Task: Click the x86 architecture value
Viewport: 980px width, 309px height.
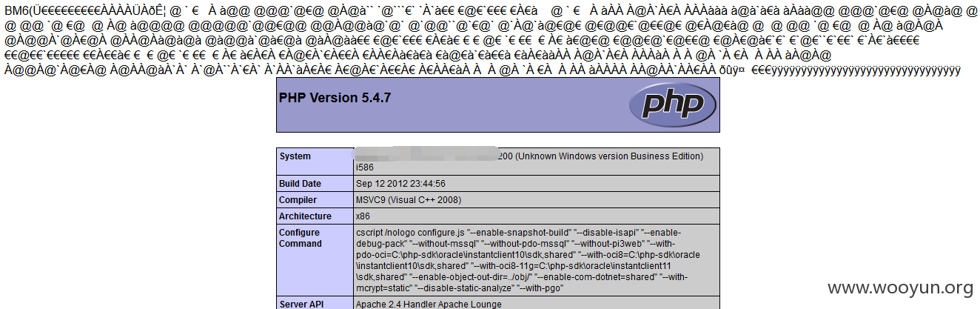Action: pyautogui.click(x=363, y=216)
